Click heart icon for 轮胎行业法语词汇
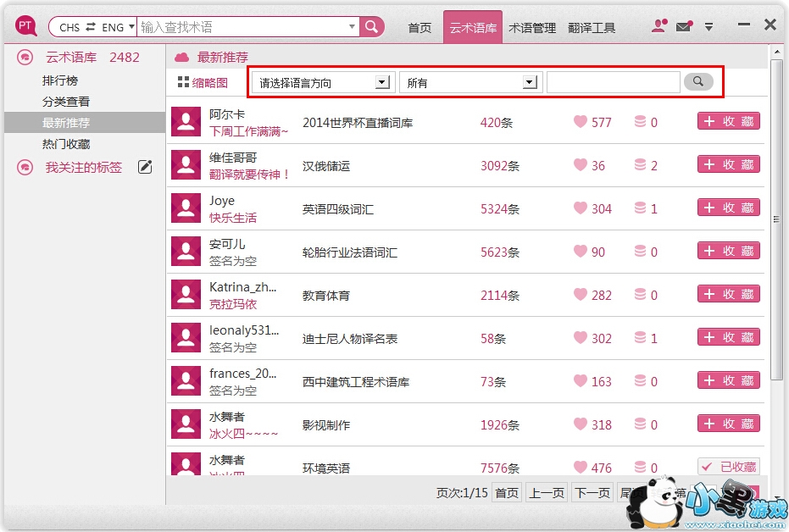 [581, 251]
